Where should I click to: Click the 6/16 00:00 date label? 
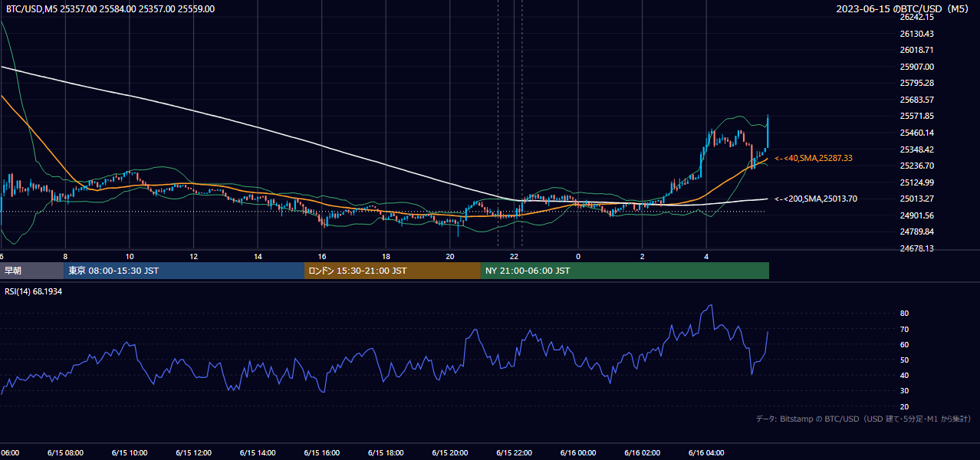coord(577,453)
